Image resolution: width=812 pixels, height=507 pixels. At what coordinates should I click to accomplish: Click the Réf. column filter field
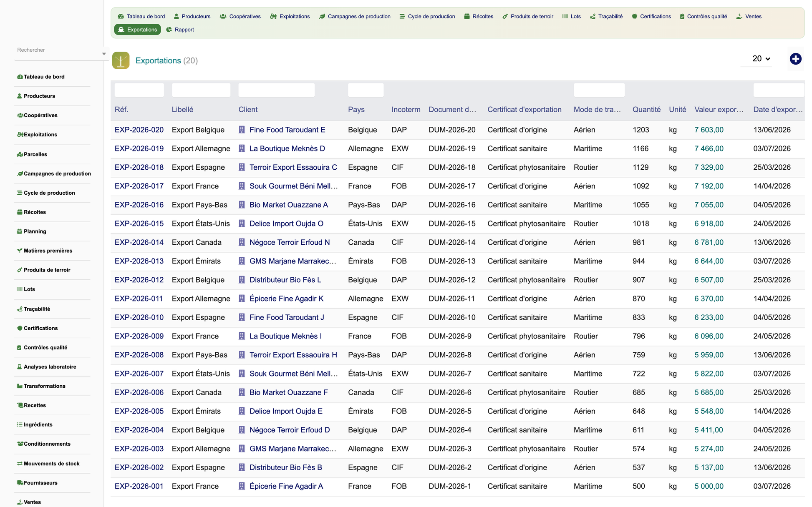(139, 90)
